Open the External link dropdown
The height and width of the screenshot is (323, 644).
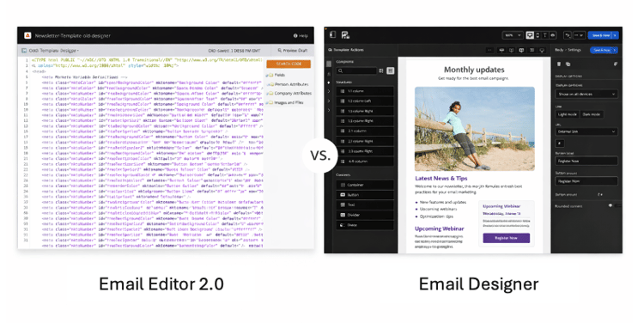click(586, 131)
